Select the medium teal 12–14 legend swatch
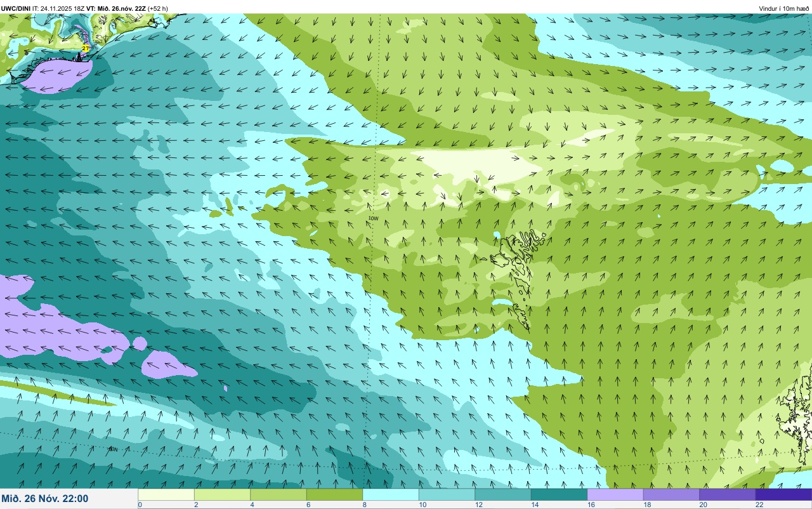812x509 pixels. tap(503, 494)
